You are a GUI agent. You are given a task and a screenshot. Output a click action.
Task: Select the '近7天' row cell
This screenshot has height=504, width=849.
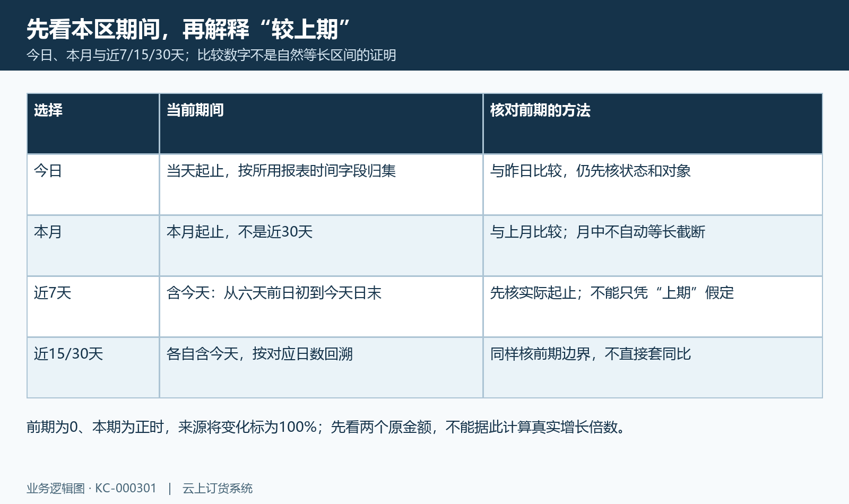tap(93, 307)
